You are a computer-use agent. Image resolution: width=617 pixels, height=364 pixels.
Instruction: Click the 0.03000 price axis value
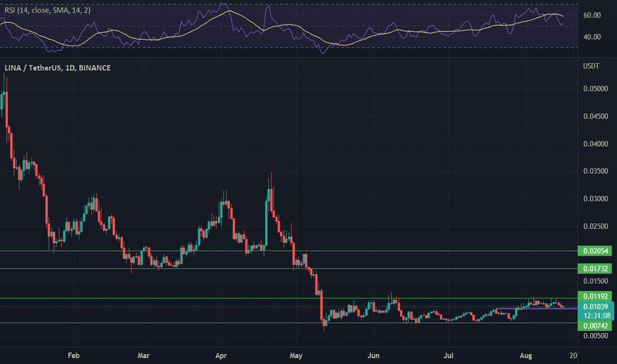tap(595, 199)
